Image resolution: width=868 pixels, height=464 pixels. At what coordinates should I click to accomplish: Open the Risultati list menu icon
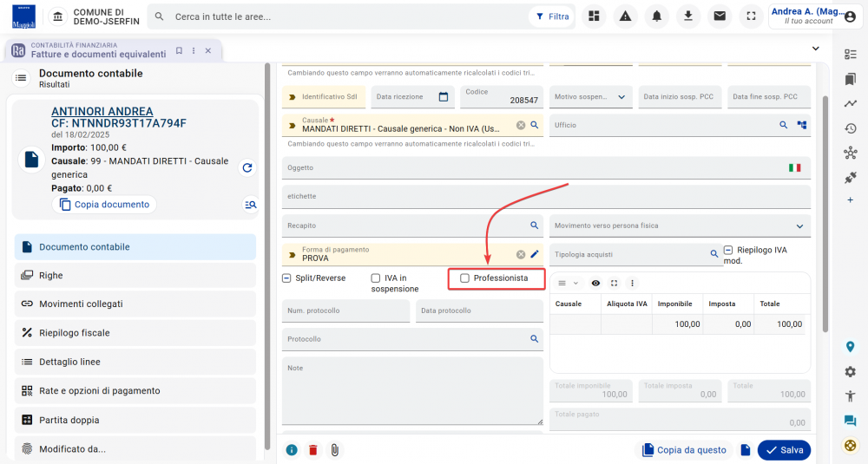click(x=21, y=78)
